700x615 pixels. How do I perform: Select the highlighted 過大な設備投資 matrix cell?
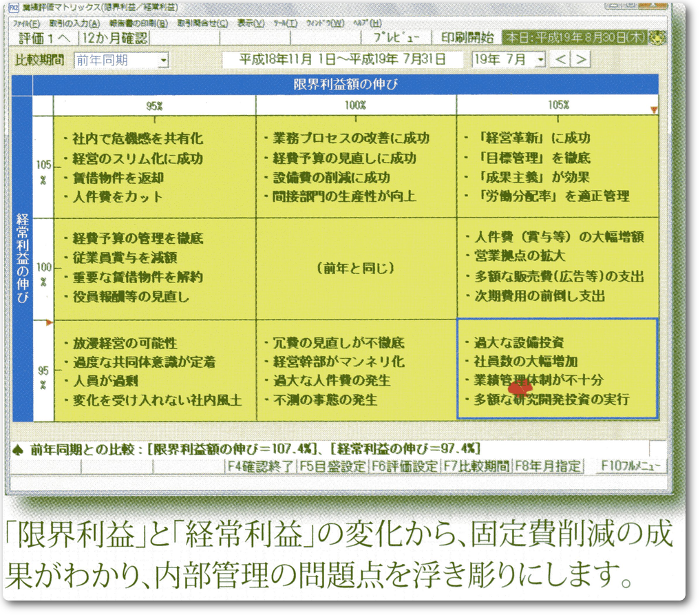pyautogui.click(x=558, y=369)
